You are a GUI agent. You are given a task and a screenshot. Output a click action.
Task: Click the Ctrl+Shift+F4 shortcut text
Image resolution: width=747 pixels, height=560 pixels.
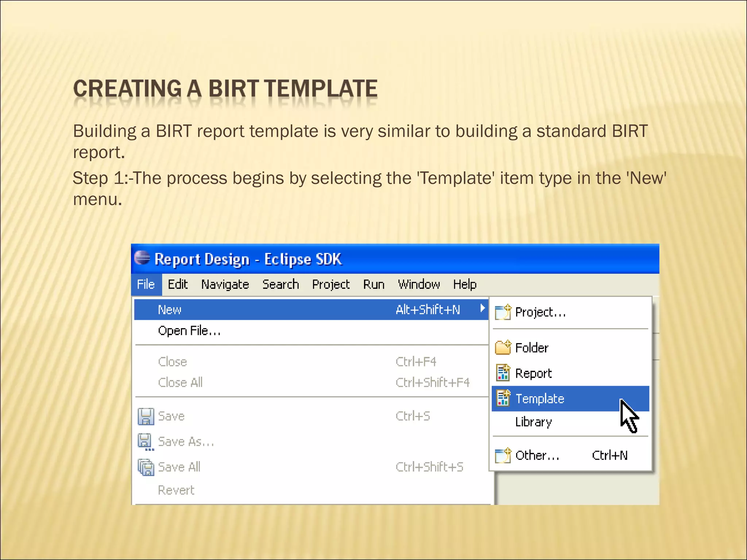[433, 382]
